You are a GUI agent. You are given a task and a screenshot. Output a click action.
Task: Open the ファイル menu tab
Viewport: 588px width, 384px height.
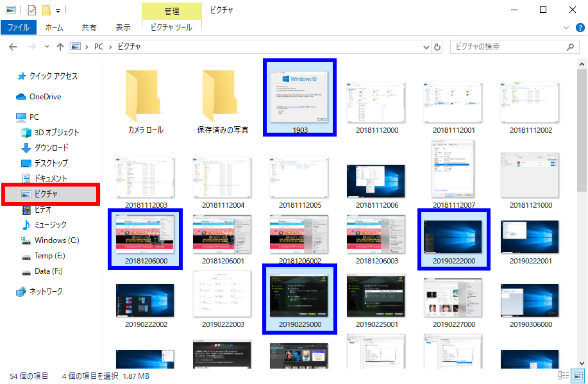(x=19, y=28)
